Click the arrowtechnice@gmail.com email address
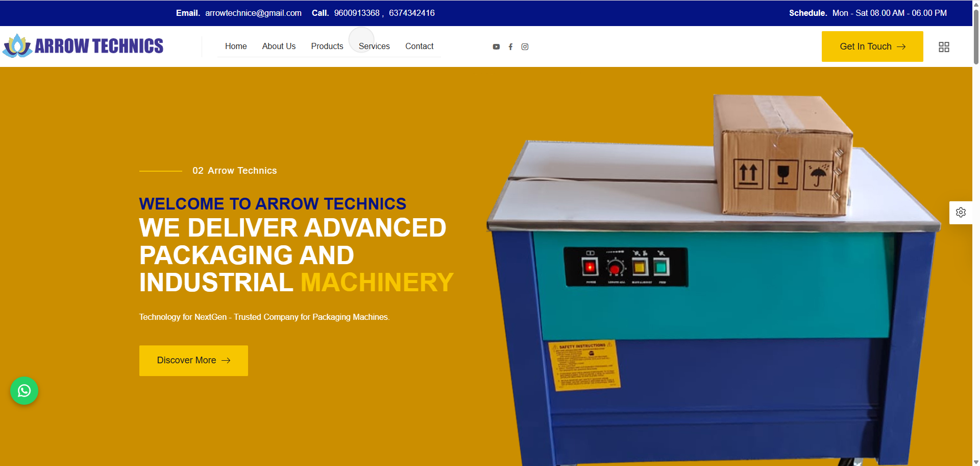The image size is (980, 466). click(x=253, y=13)
